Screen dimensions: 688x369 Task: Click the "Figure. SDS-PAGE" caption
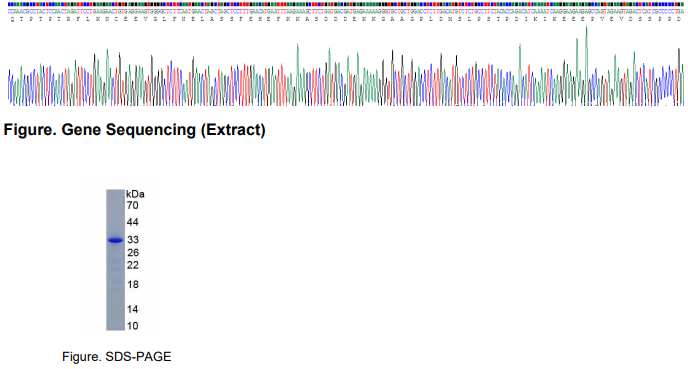117,357
